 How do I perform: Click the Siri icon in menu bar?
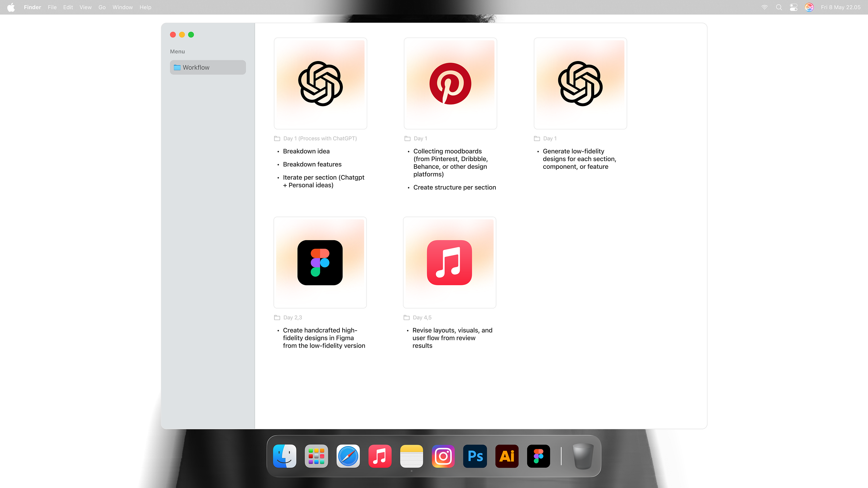[x=809, y=7]
